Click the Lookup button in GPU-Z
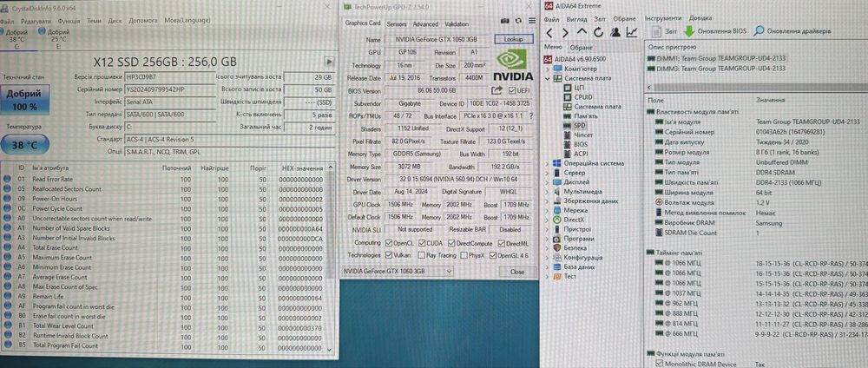The image size is (868, 368). coord(513,40)
